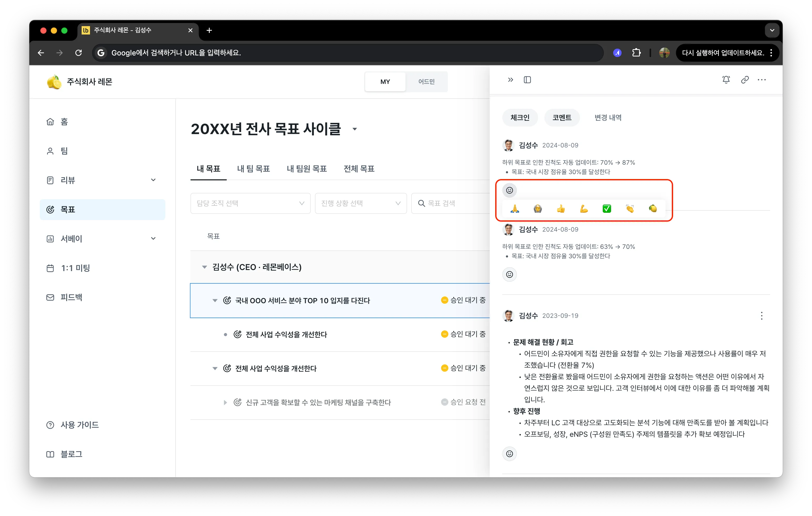This screenshot has height=516, width=812.
Task: Add the bowing person emoji reaction
Action: (x=538, y=209)
